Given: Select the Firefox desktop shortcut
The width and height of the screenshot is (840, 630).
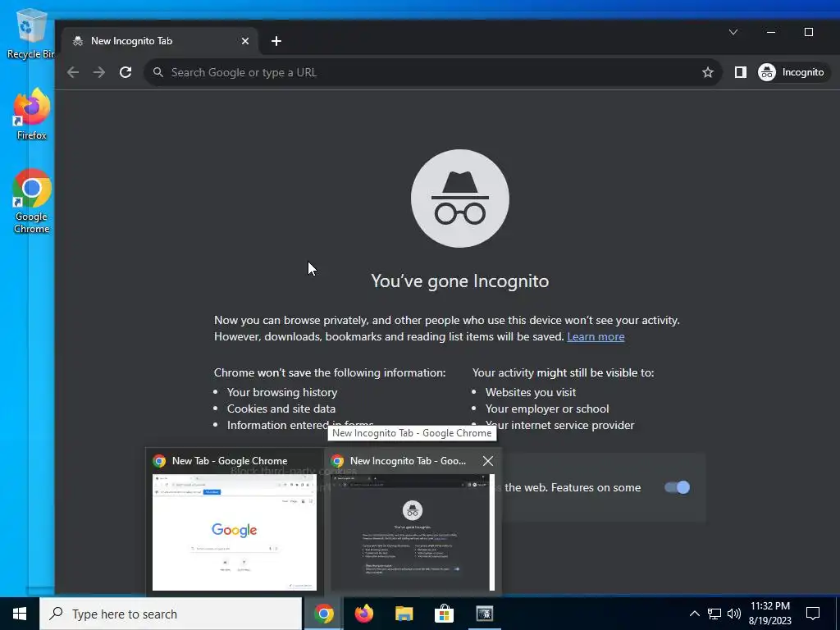Looking at the screenshot, I should 32,114.
